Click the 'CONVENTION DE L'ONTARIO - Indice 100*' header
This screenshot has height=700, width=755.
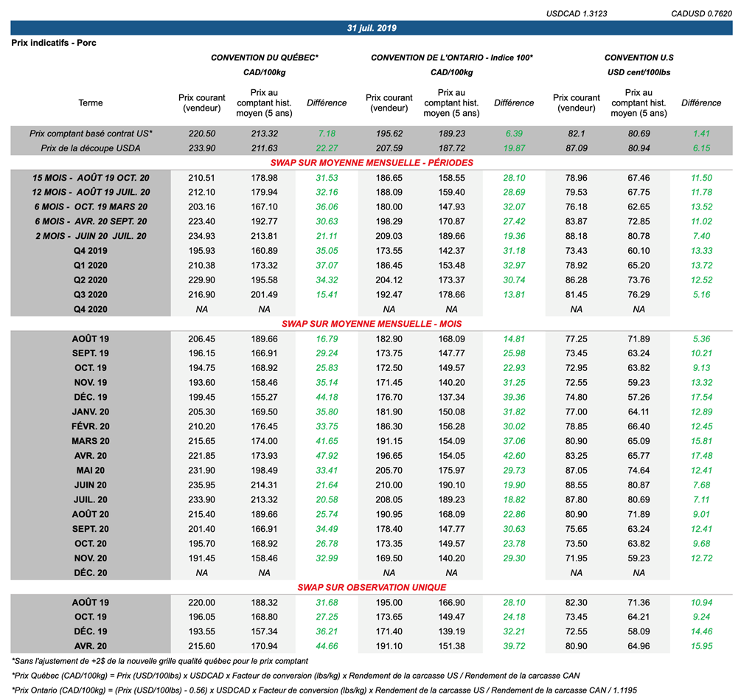pos(451,58)
